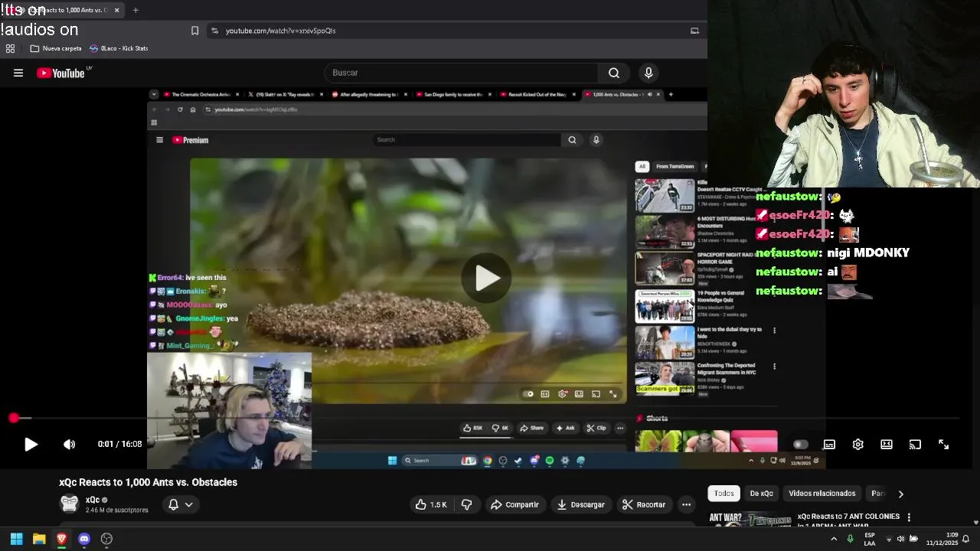Open OBS Studio from the taskbar
The image size is (980, 551).
tap(106, 539)
